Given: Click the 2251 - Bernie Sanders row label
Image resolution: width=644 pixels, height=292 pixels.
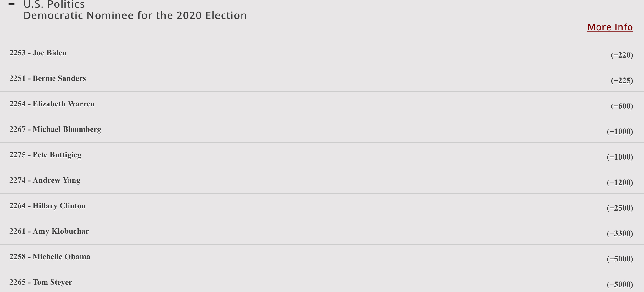Looking at the screenshot, I should pyautogui.click(x=47, y=78).
